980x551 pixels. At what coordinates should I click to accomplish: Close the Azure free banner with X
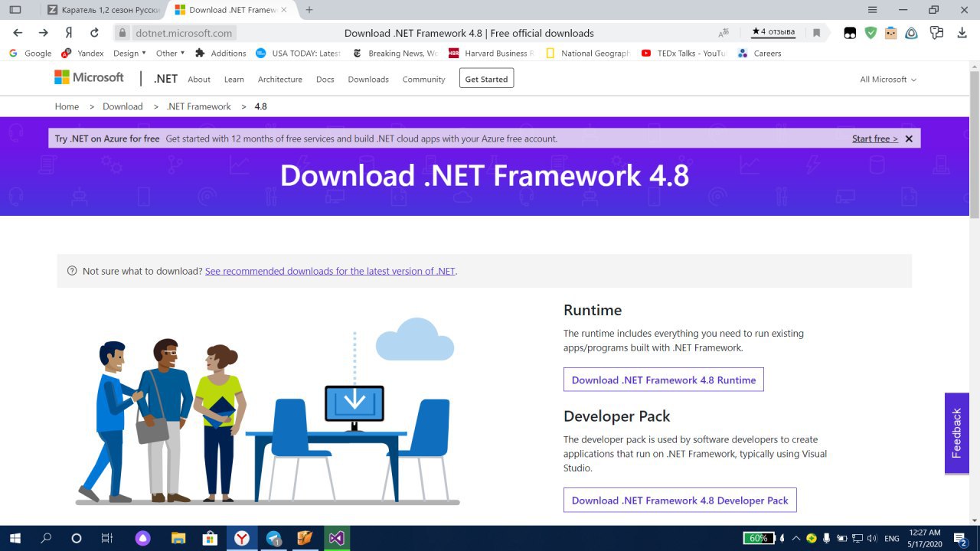tap(909, 139)
